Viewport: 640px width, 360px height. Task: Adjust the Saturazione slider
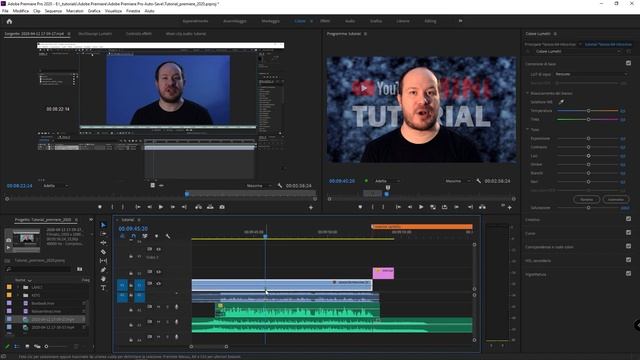pos(588,208)
